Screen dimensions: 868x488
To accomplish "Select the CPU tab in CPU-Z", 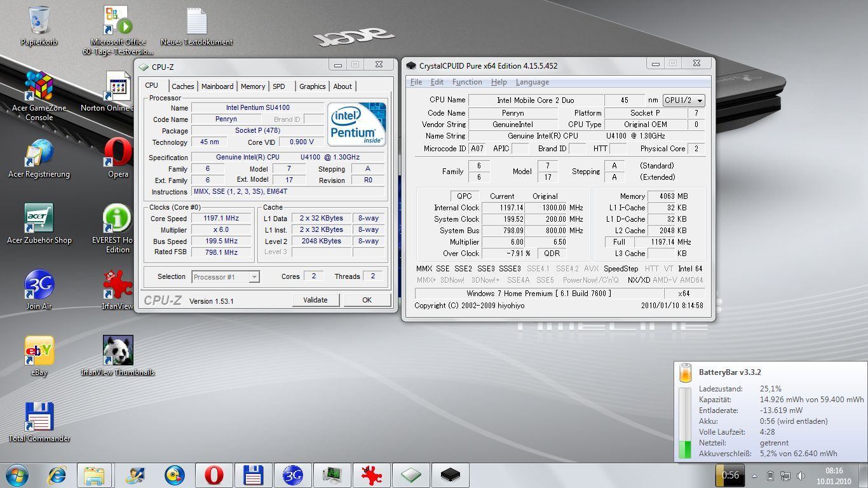I will click(x=152, y=85).
